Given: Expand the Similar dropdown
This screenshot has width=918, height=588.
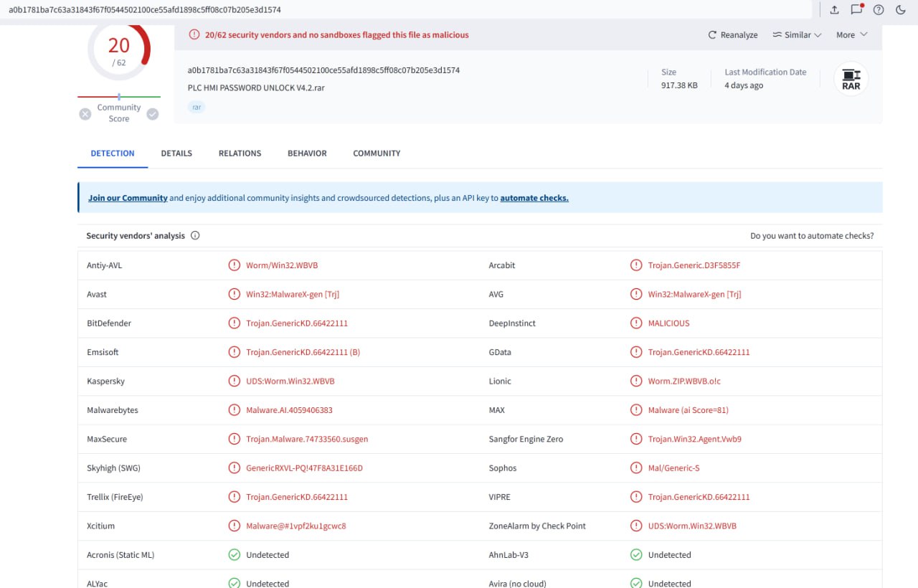Looking at the screenshot, I should click(x=797, y=34).
